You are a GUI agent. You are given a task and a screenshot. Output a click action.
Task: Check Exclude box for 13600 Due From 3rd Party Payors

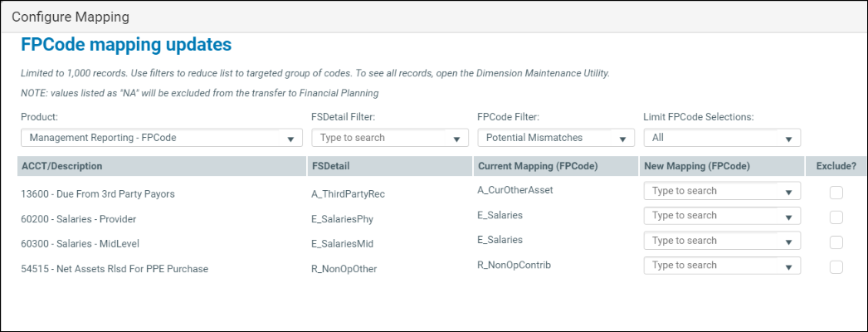coord(836,193)
